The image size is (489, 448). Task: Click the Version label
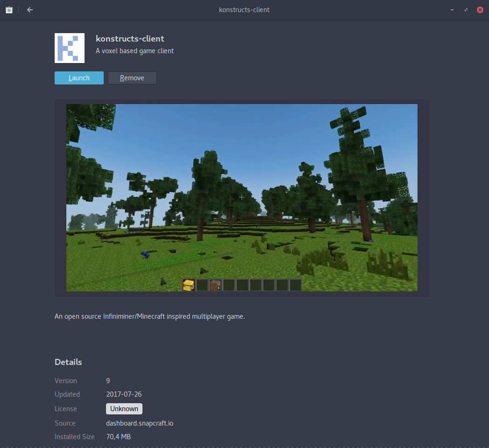click(66, 381)
